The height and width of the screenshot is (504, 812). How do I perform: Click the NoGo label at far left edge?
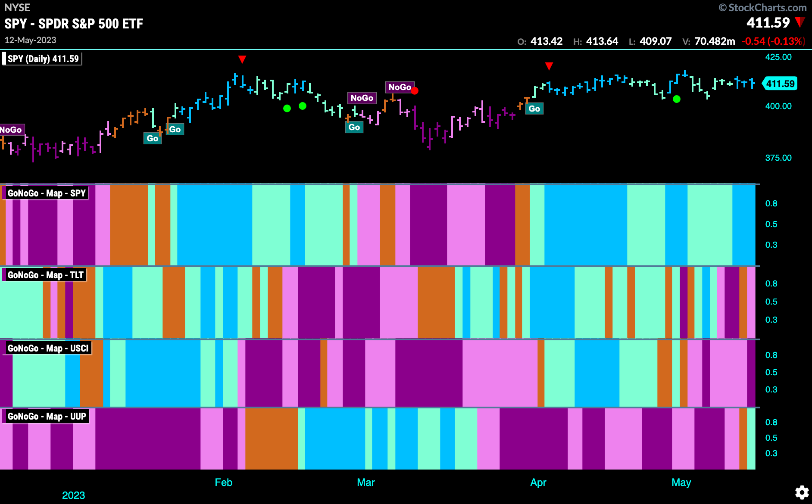click(12, 130)
